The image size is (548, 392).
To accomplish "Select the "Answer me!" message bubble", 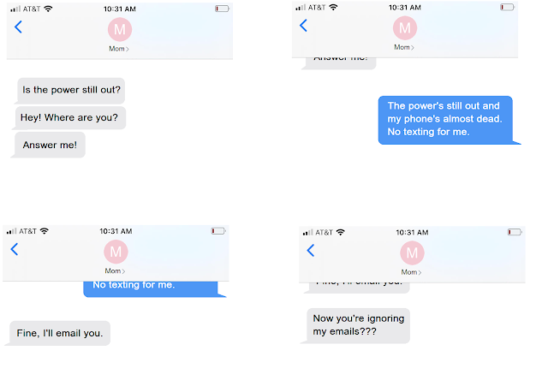I will click(49, 145).
